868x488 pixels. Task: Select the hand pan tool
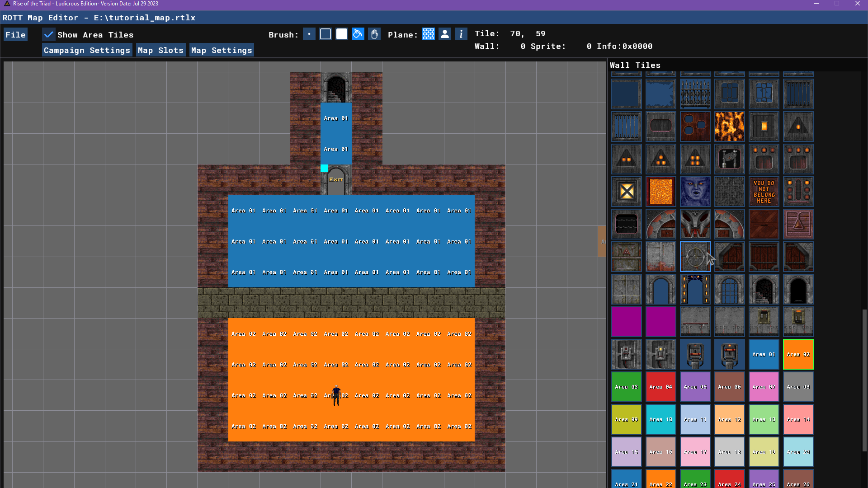374,34
